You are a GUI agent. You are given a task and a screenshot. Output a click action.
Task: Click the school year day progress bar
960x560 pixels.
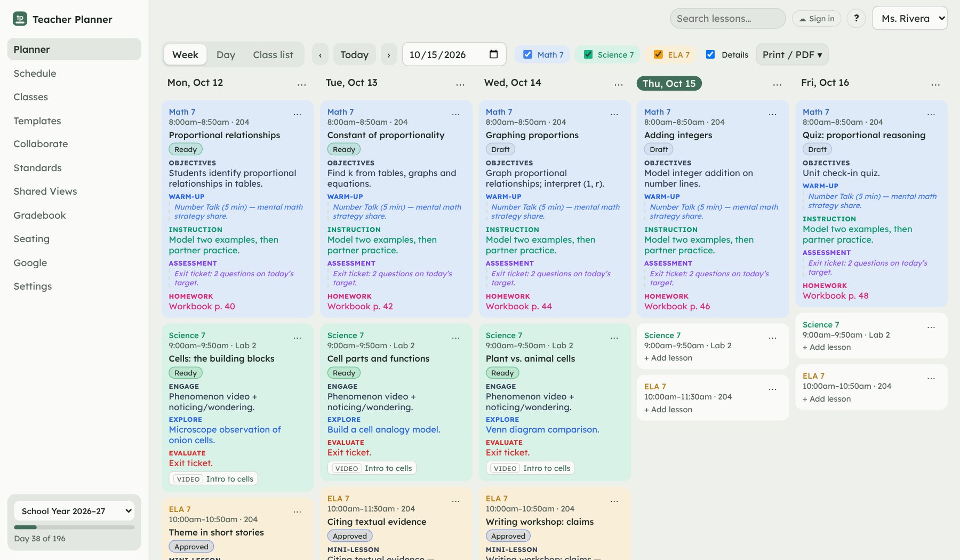tap(74, 527)
